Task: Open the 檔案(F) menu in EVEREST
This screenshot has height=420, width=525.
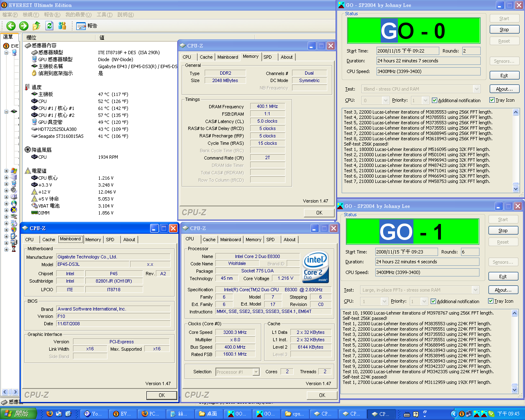Action: 10,15
